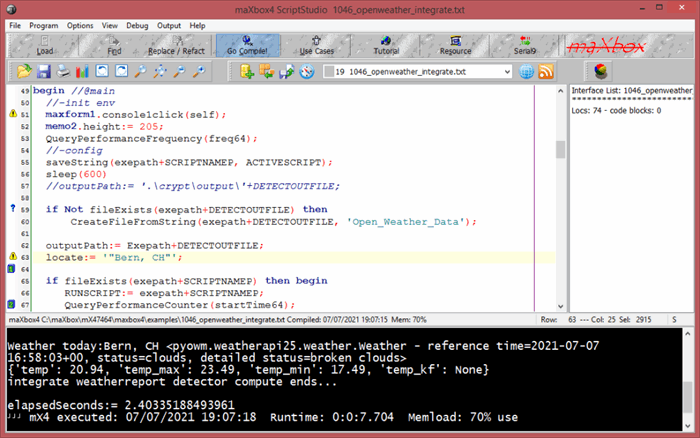Open the View menu
The height and width of the screenshot is (438, 700).
pyautogui.click(x=109, y=25)
